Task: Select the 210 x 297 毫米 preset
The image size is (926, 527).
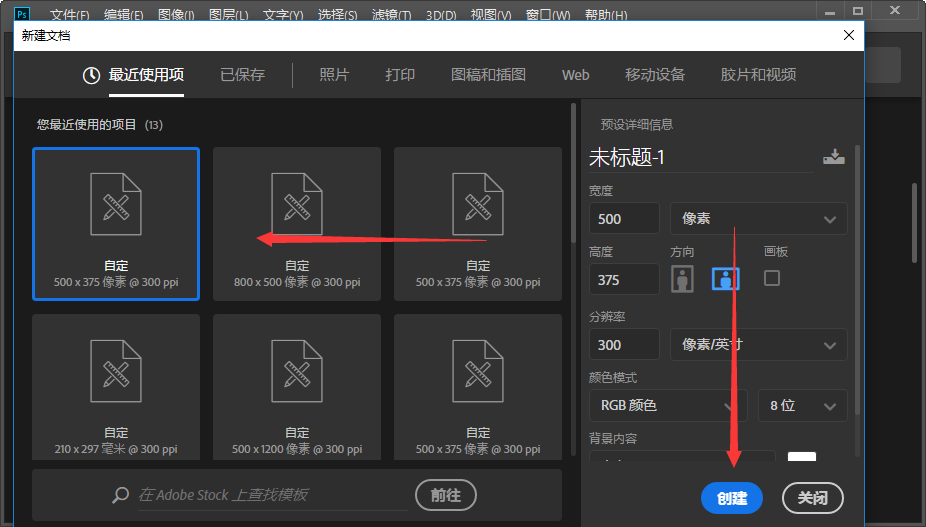Action: point(116,387)
